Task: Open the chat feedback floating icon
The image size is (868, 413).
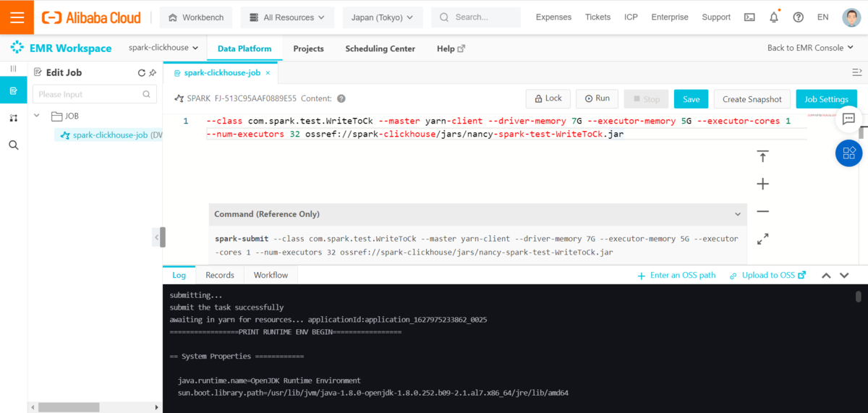Action: pyautogui.click(x=849, y=119)
